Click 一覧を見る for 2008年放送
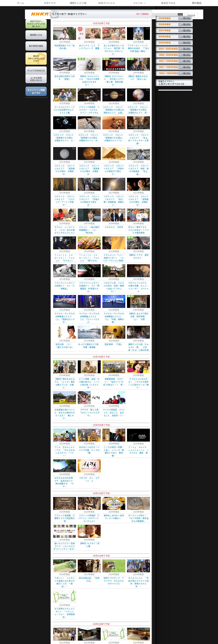This screenshot has width=218, height=644. (x=185, y=24)
